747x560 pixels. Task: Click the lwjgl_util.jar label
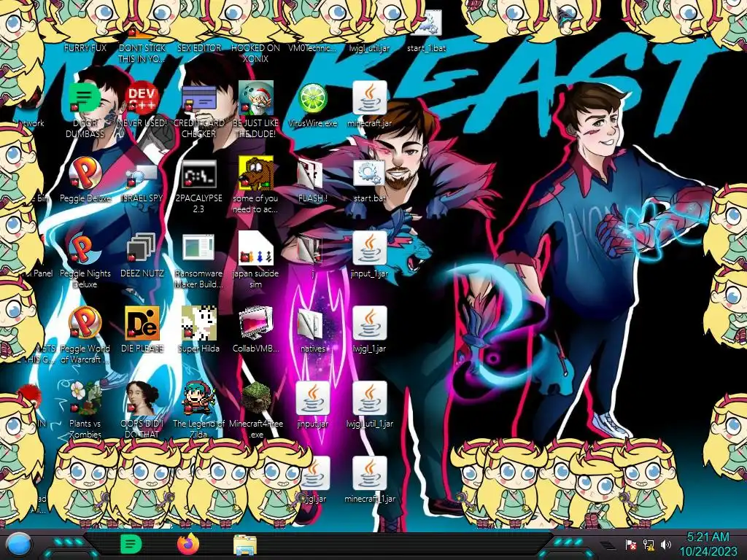370,47
